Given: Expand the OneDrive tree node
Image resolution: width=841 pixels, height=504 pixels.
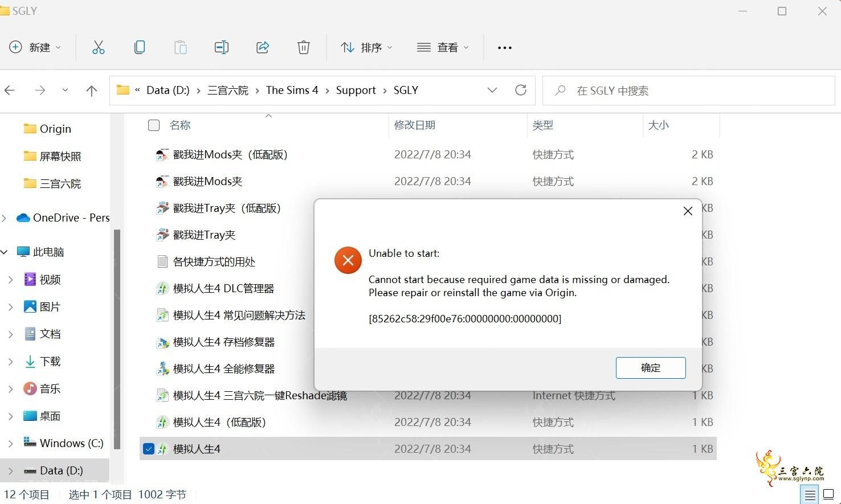Looking at the screenshot, I should coord(5,218).
